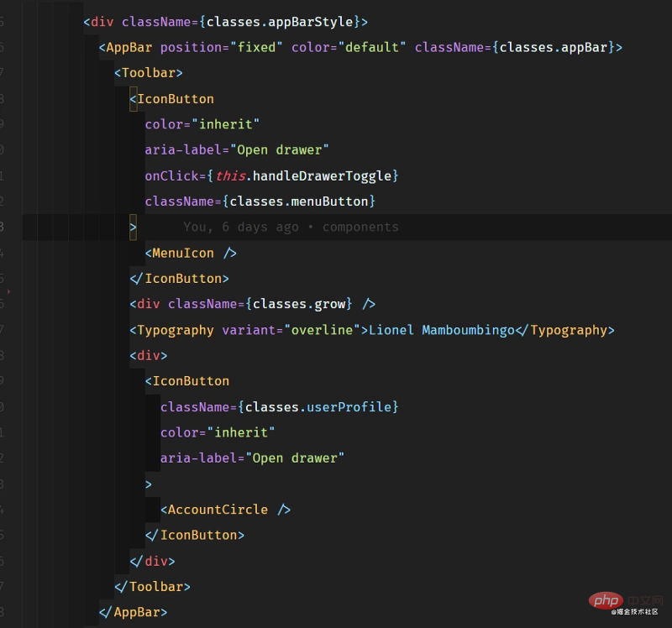
Task: Click the closing Toolbar tag
Action: pos(151,586)
